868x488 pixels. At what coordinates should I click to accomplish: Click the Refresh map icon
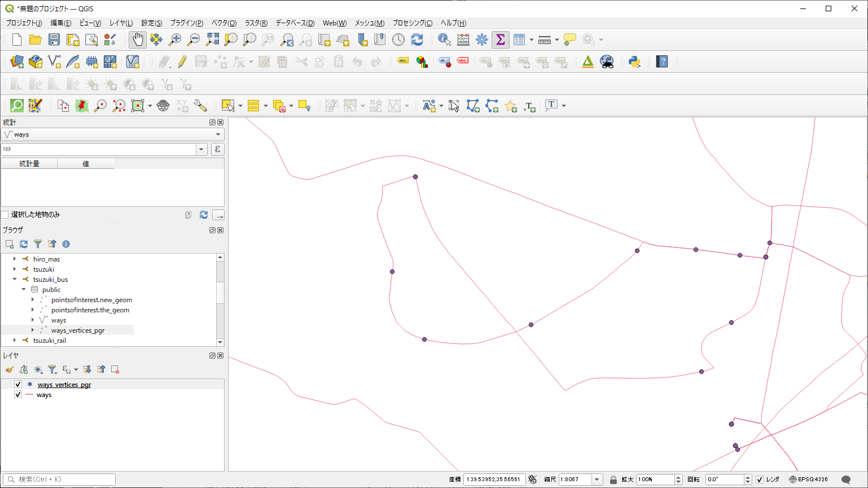click(417, 40)
